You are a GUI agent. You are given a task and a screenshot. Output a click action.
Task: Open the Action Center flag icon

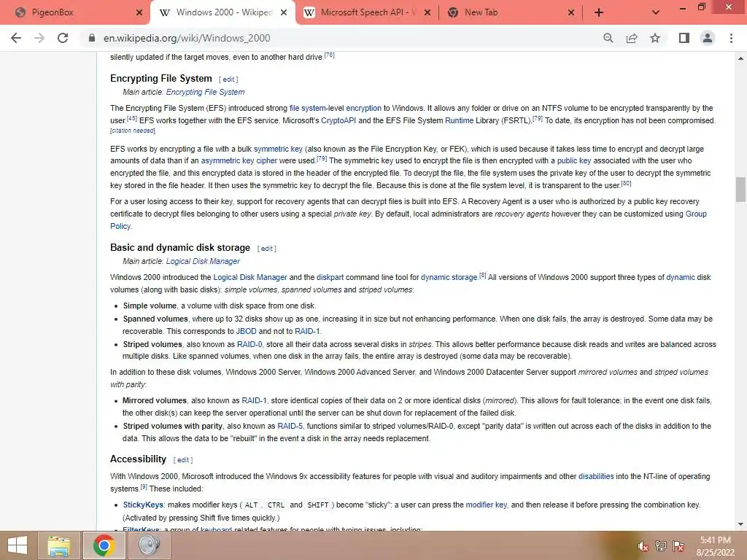click(678, 546)
